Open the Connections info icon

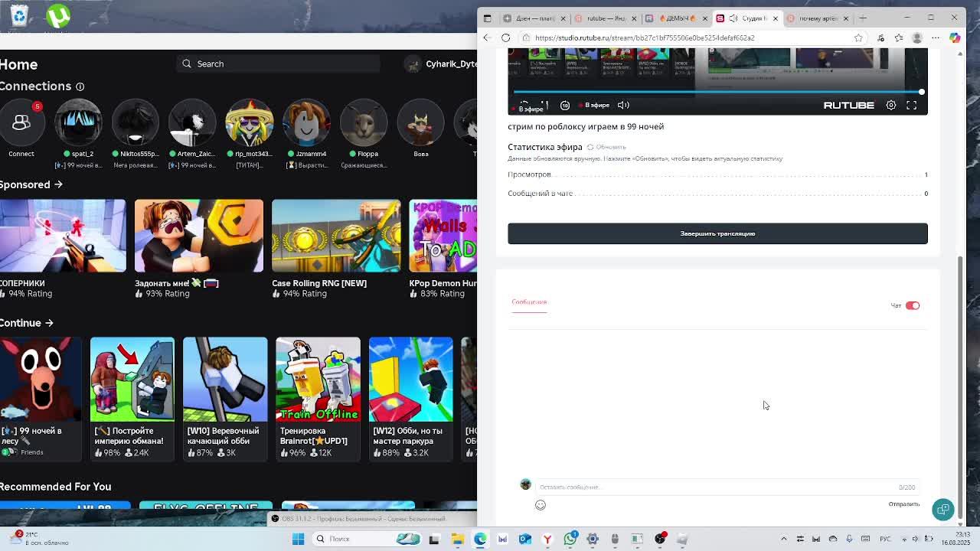80,86
